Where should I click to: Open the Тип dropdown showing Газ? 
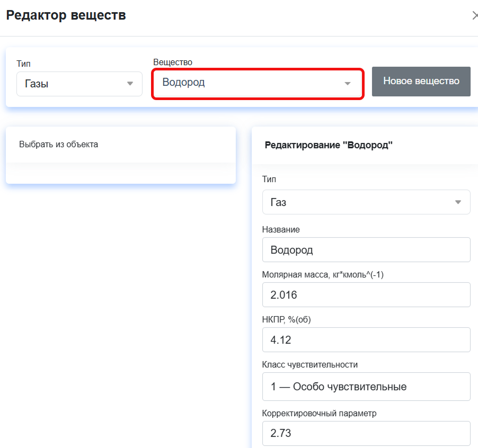(366, 202)
